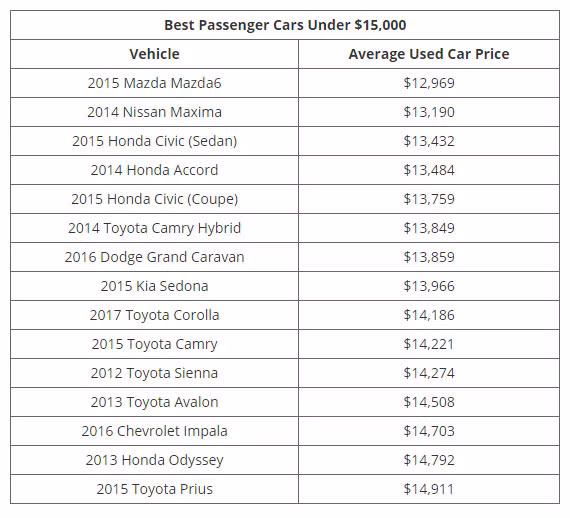
Task: Click the 2017 Toyota Corolla cell
Action: pos(154,315)
